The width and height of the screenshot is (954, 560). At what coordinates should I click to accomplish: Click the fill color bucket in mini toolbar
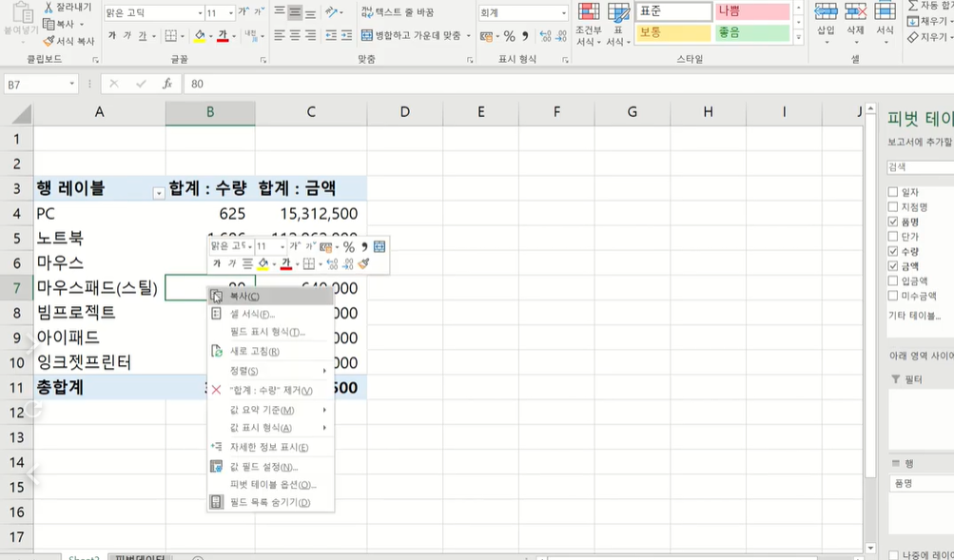pyautogui.click(x=263, y=264)
